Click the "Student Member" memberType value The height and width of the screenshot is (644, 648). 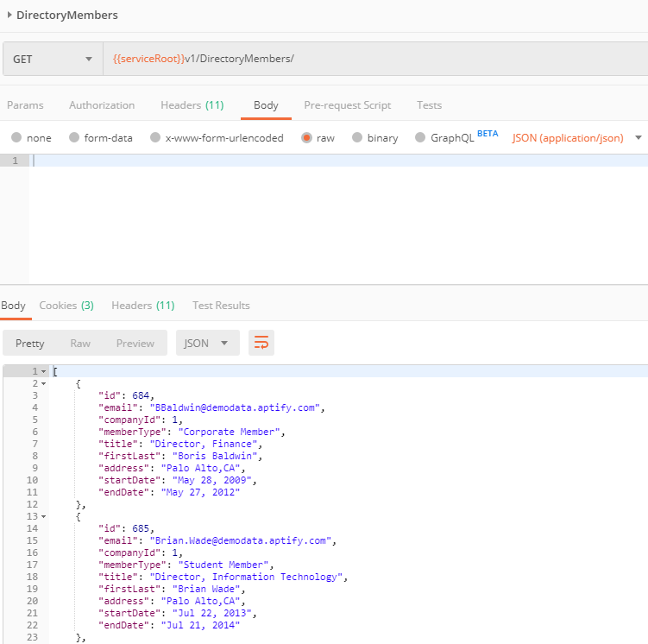pyautogui.click(x=223, y=565)
